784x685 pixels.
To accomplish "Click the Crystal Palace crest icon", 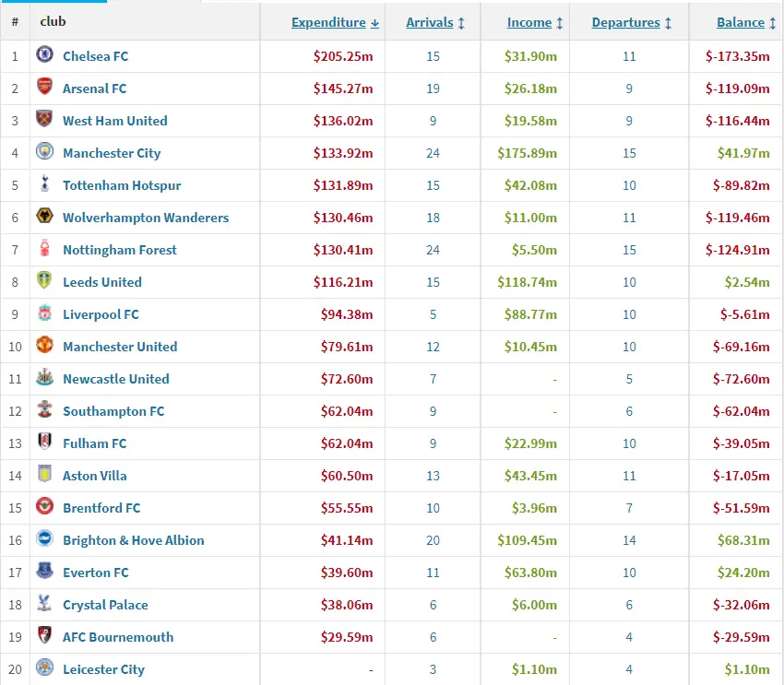I will (44, 605).
